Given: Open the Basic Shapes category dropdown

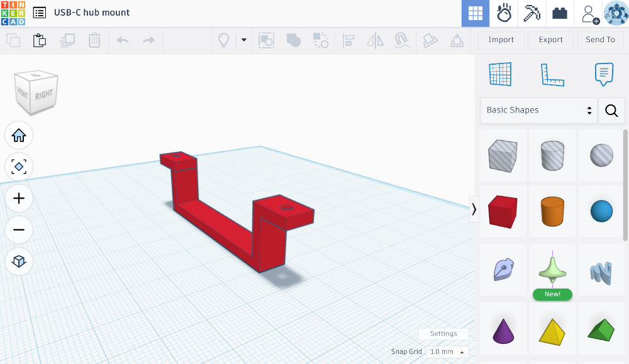Looking at the screenshot, I should [x=538, y=110].
